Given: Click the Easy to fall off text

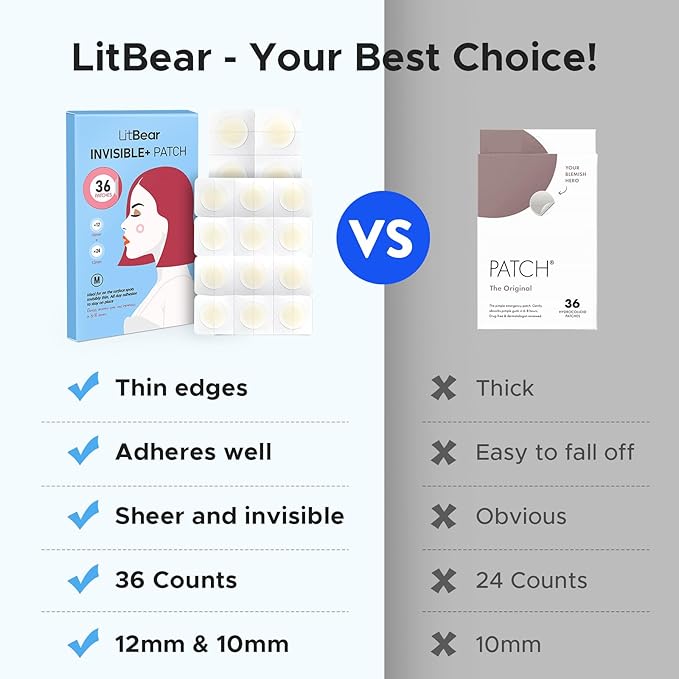Looking at the screenshot, I should coord(555,452).
